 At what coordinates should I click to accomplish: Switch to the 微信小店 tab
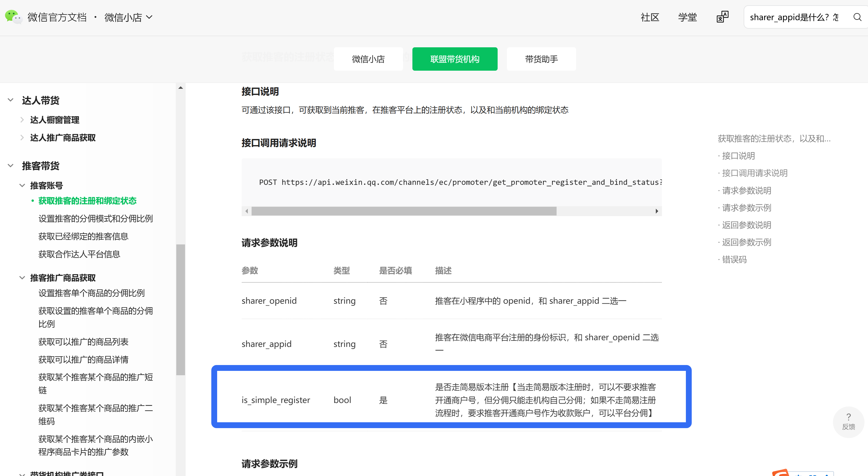pyautogui.click(x=368, y=59)
